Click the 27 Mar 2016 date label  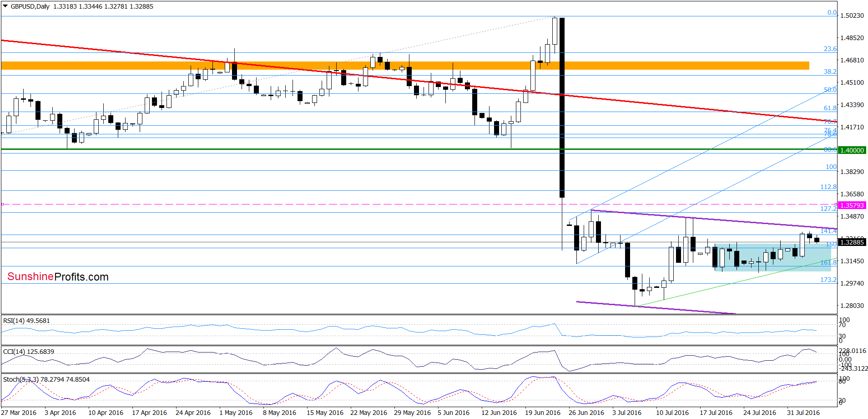tap(19, 413)
